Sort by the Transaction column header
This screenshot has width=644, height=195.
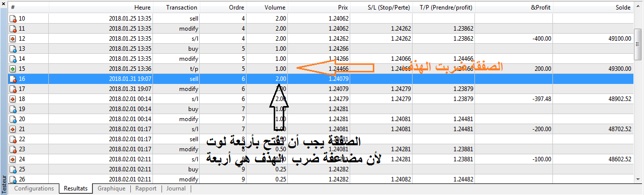click(x=181, y=8)
